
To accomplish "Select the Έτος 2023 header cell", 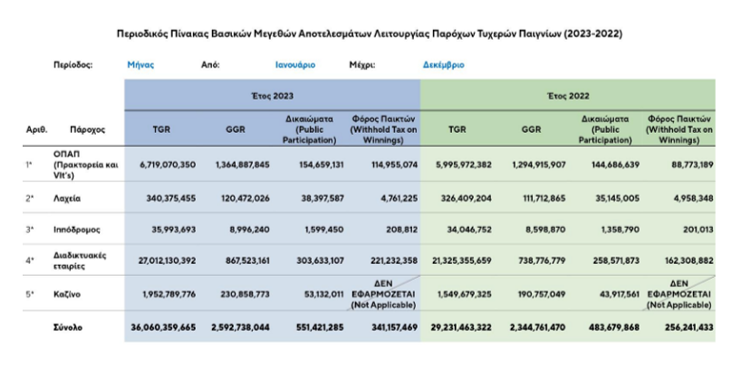I will pos(272,96).
